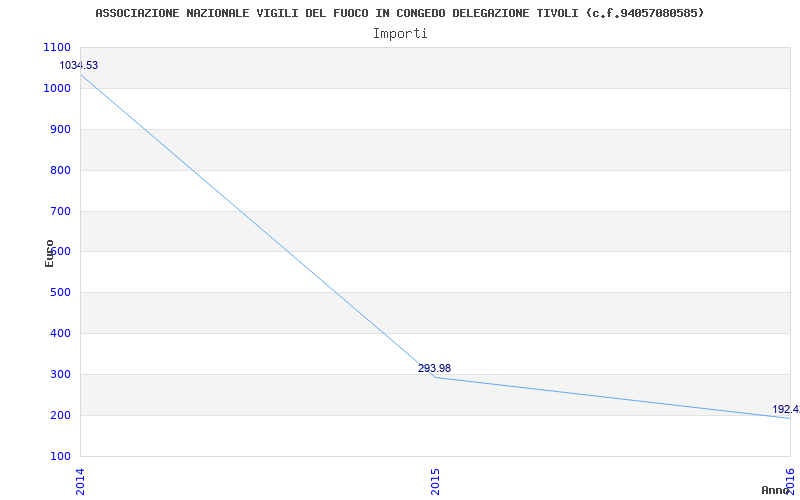
Task: Click the chart title ASSOCIAZIONE NAZIONALE VIGILI DEL FUOCO
Action: pyautogui.click(x=399, y=13)
